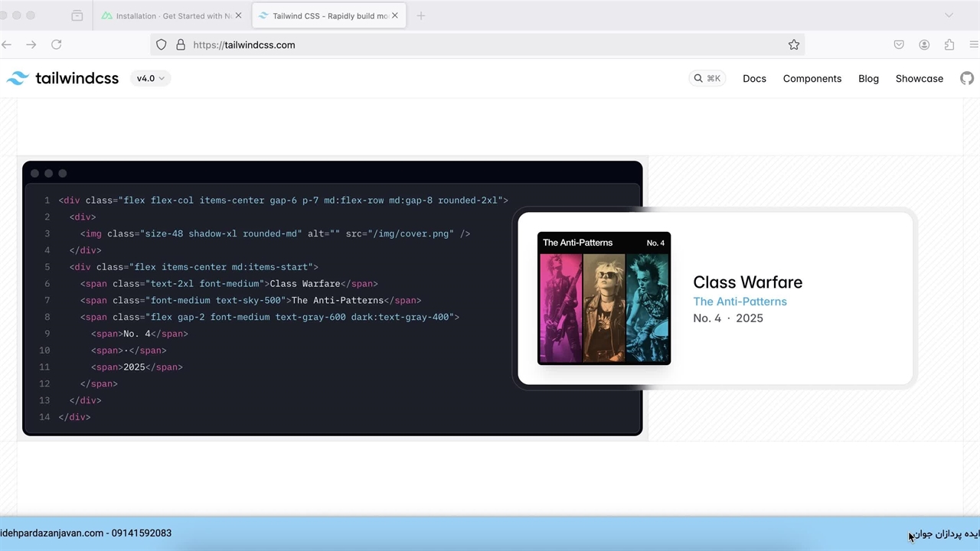Open the Showcase page
Viewport: 980px width, 551px height.
point(919,78)
